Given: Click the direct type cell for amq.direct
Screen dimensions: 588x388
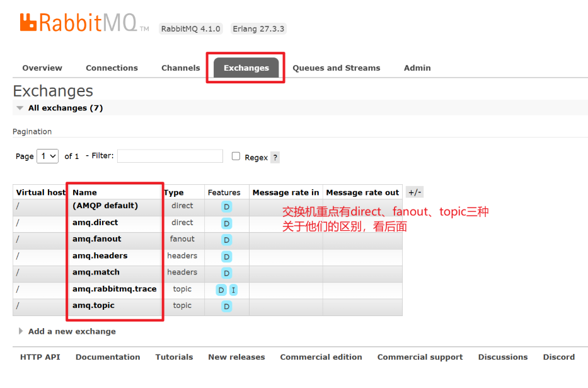Looking at the screenshot, I should [182, 223].
